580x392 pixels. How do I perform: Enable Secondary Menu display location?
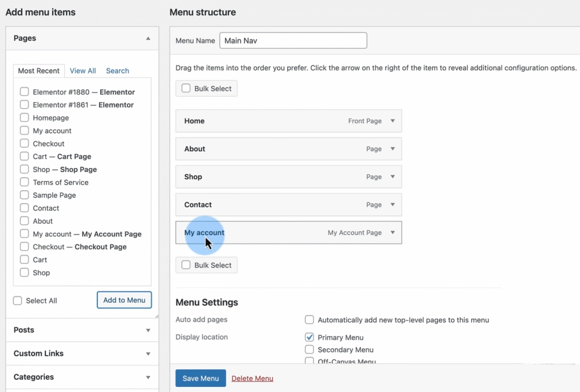click(309, 350)
